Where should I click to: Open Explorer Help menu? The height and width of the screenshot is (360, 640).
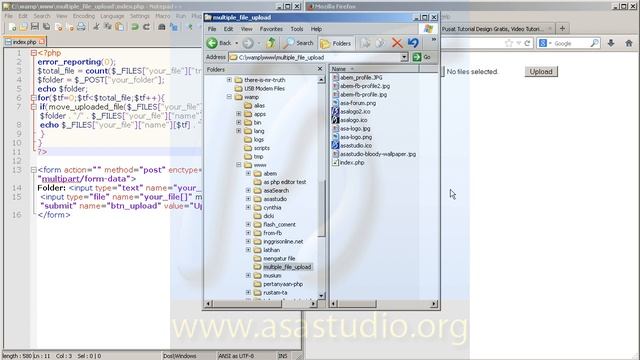pyautogui.click(x=316, y=29)
